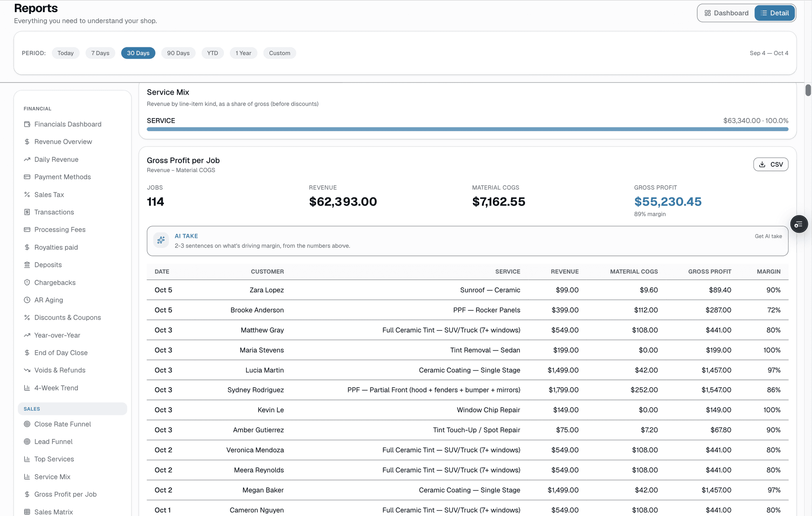Select the 30 Days period

[x=138, y=53]
